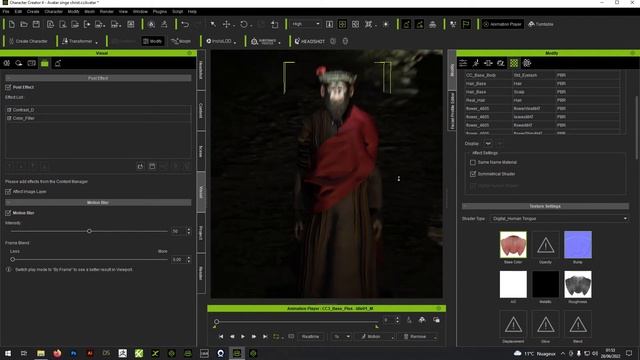Click the Opacity empty texture slot
Image resolution: width=640 pixels, height=360 pixels.
click(x=545, y=244)
